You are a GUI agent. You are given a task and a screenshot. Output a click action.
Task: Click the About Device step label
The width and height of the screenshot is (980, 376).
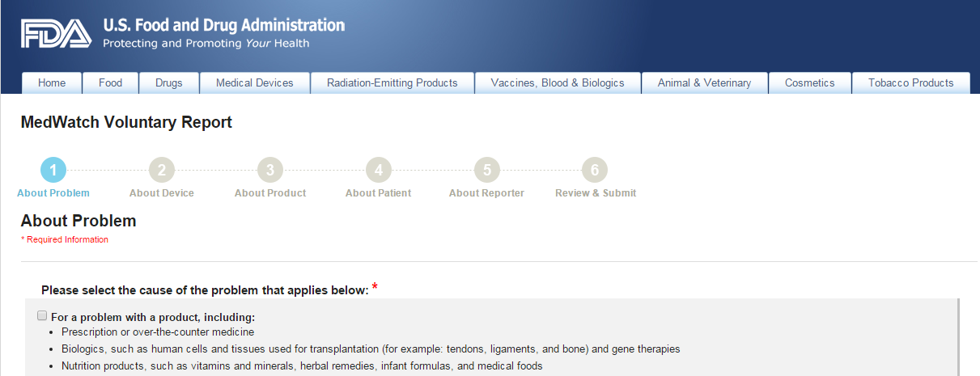162,193
